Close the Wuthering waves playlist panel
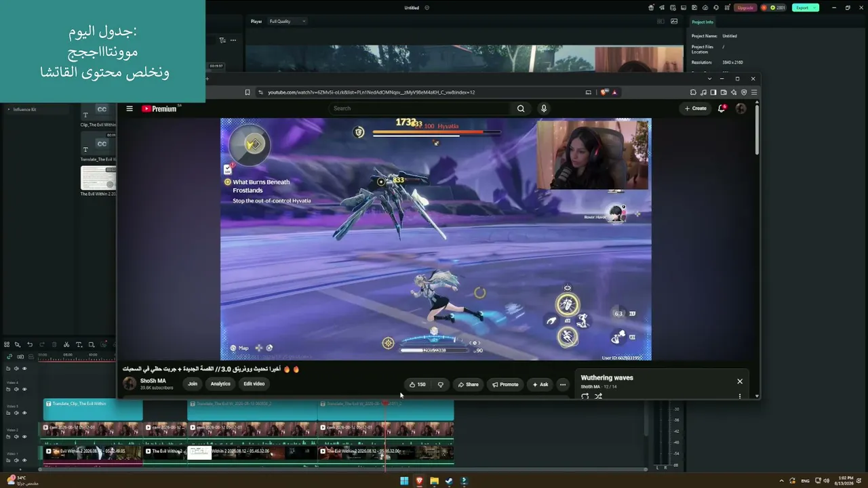 pos(740,381)
